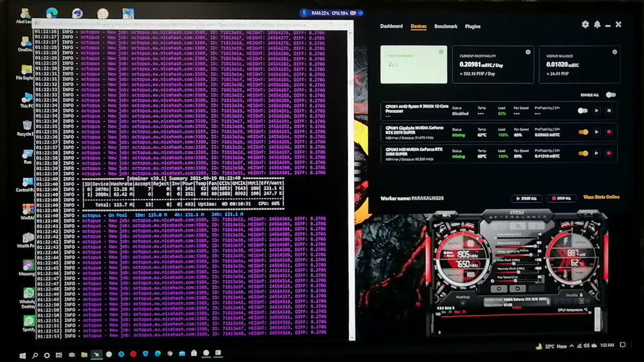Click the Start All button
This screenshot has width=644, height=362.
(526, 198)
